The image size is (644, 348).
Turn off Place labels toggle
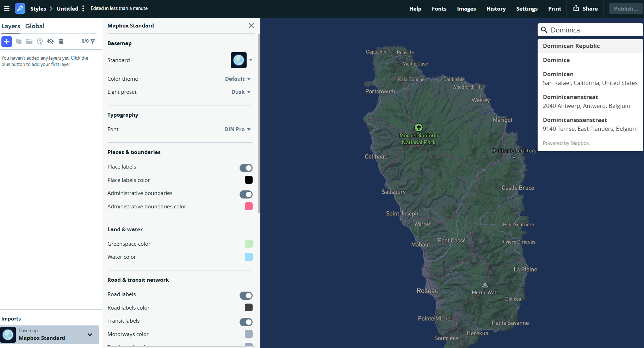(x=246, y=168)
